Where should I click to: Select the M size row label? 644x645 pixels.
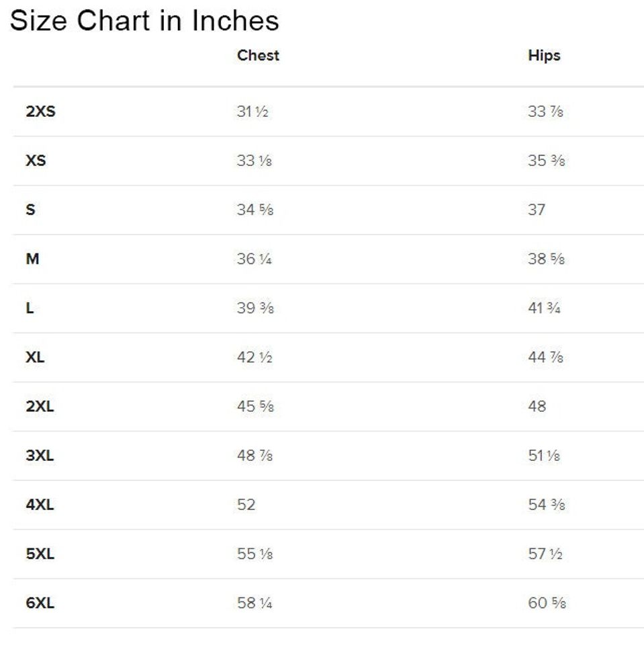32,259
